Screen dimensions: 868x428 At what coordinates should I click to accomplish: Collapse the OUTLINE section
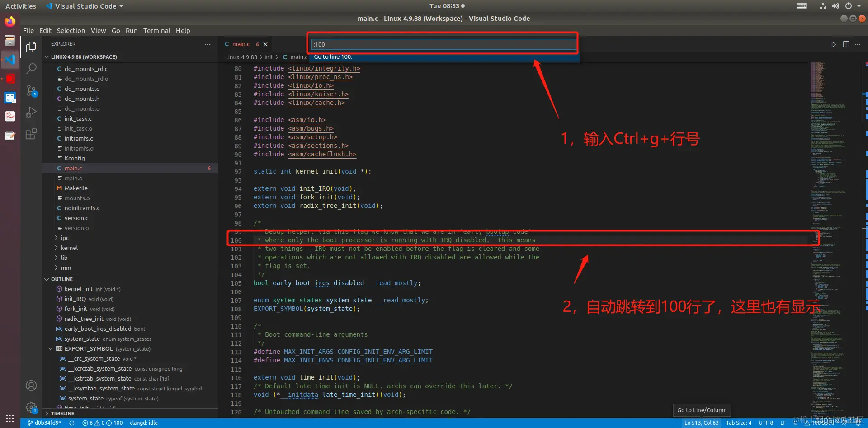62,279
